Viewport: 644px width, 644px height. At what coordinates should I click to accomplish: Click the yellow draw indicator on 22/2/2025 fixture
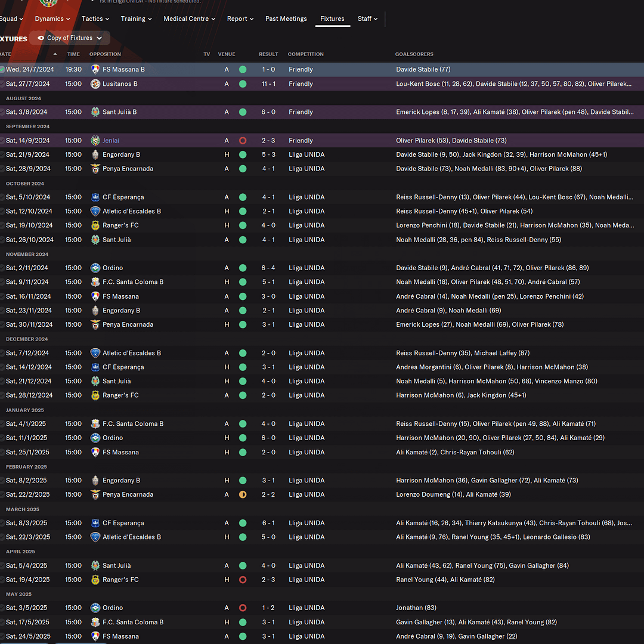coord(243,494)
